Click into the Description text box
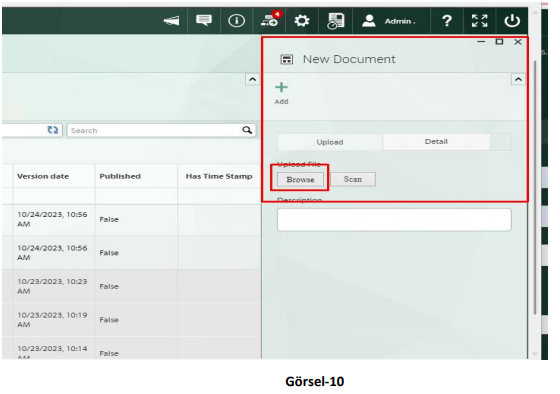 394,219
